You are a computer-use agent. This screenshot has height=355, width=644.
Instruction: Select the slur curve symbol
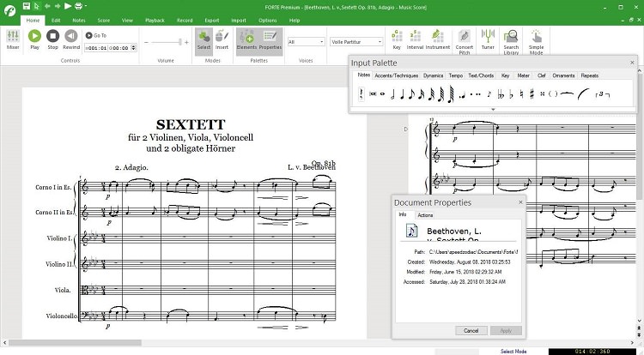tap(583, 94)
